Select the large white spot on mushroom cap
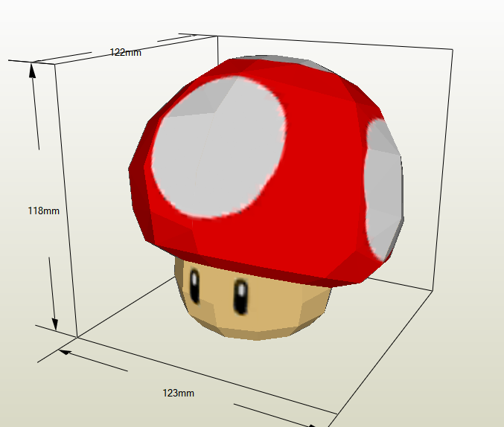Screen dimensions: 504x427 click(x=219, y=147)
